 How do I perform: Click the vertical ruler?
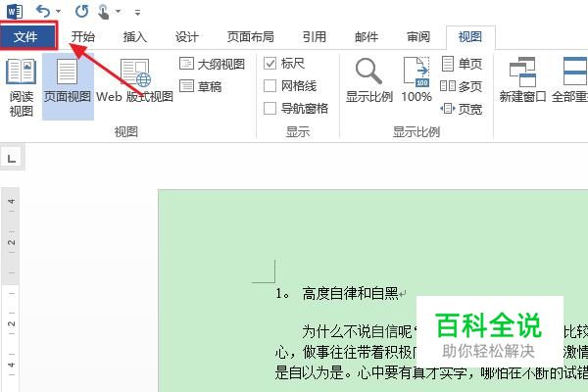click(x=11, y=290)
